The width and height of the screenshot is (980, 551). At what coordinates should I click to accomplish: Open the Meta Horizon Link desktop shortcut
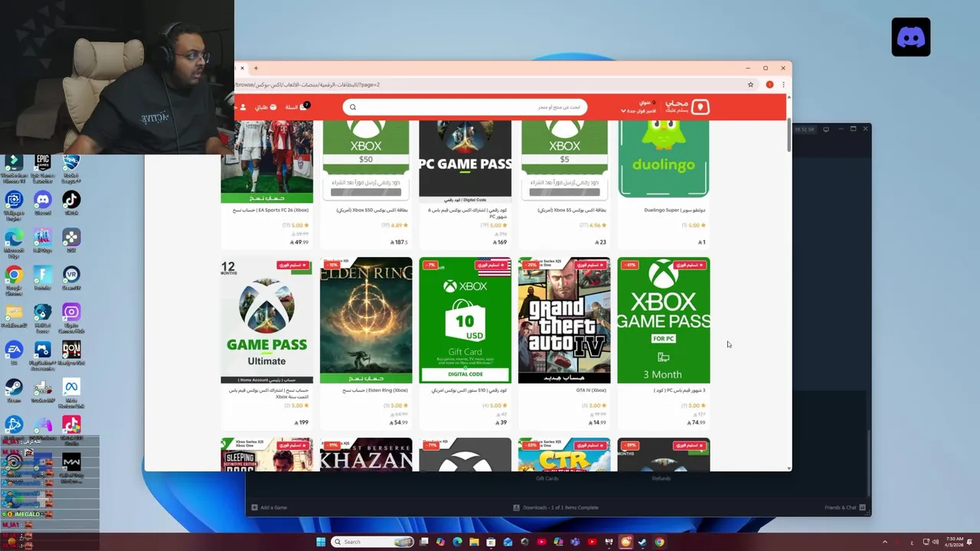(x=71, y=393)
